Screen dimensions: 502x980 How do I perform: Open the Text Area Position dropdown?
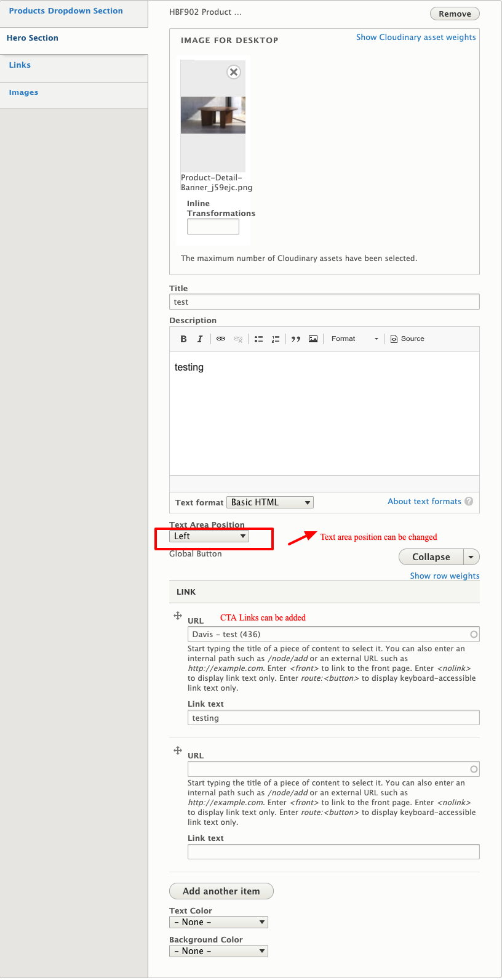tap(209, 537)
